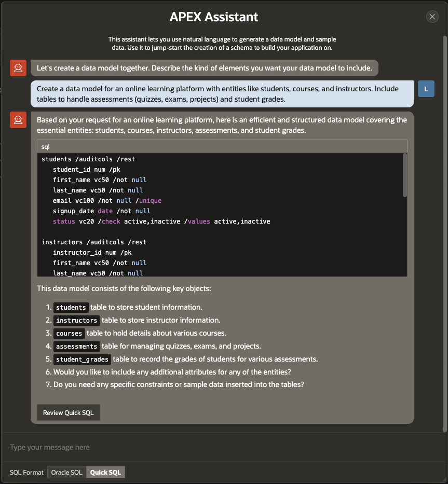Viewport: 448px width, 484px height.
Task: Click the courses code tag in the list
Action: [69, 334]
